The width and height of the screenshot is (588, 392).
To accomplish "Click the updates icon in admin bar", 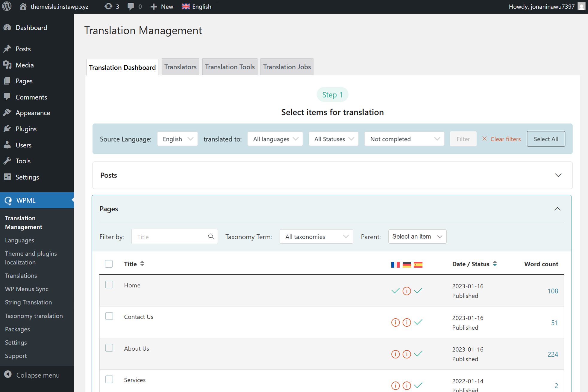I will [108, 6].
